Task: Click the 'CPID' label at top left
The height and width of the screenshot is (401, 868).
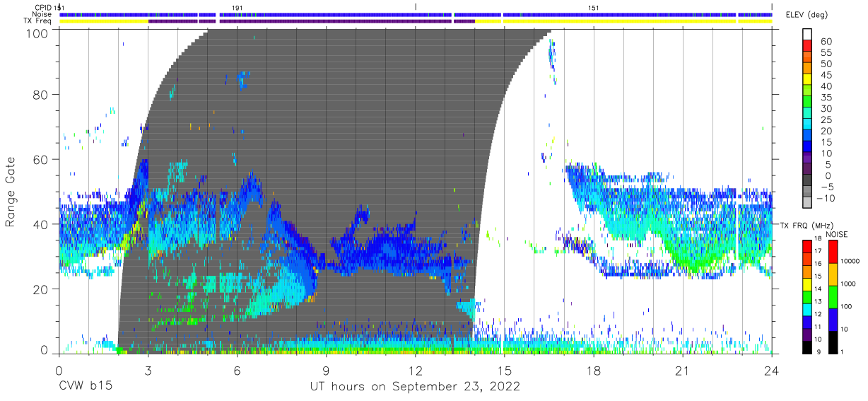Action: 43,7
